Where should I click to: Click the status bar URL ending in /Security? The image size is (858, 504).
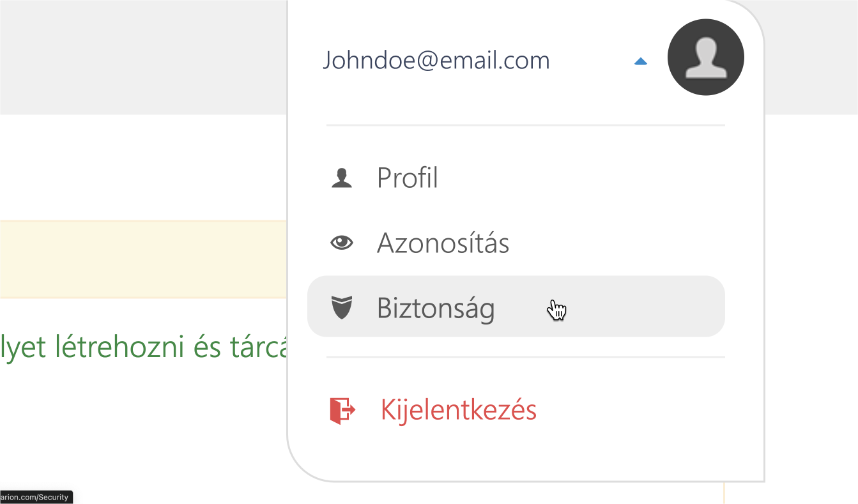coord(36,497)
